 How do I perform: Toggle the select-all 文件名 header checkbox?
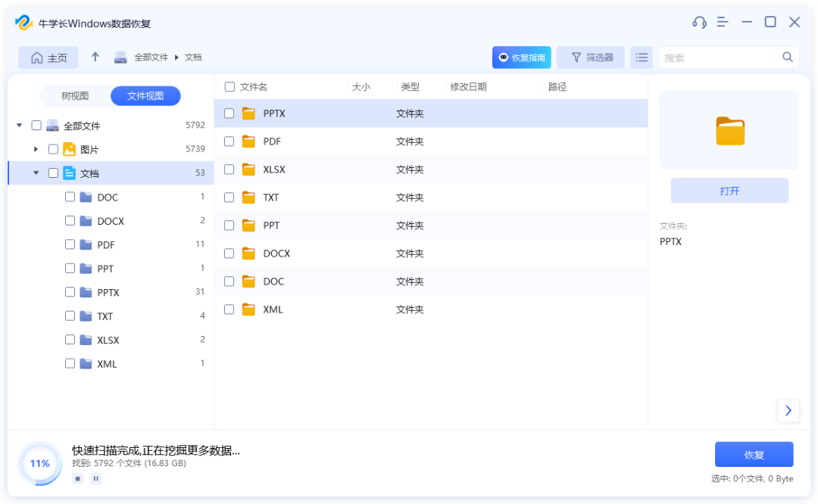tap(230, 87)
